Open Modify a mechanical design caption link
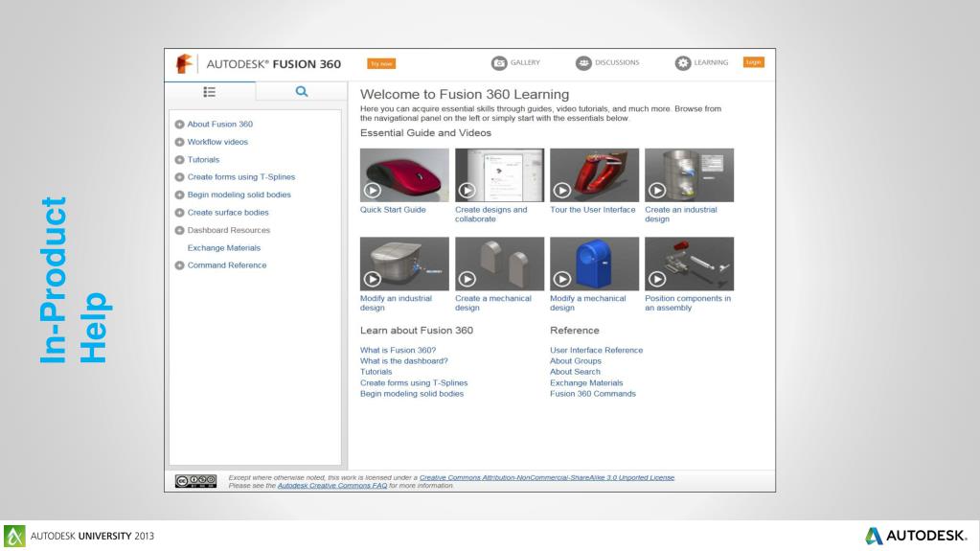 [x=587, y=304]
